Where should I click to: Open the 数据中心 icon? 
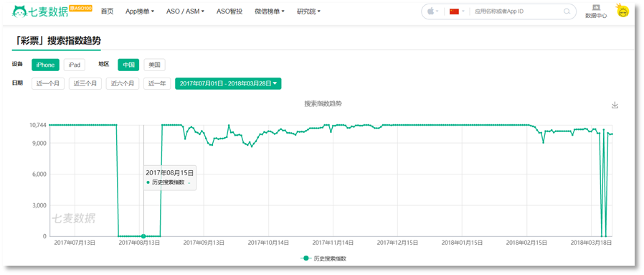click(595, 11)
